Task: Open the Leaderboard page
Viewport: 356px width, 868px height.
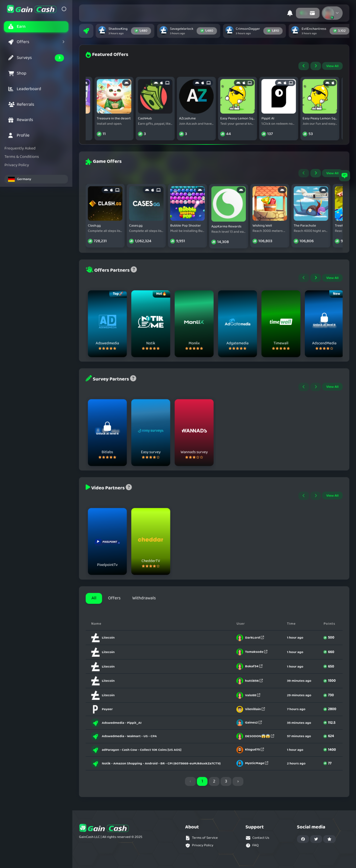Action: tap(36, 89)
